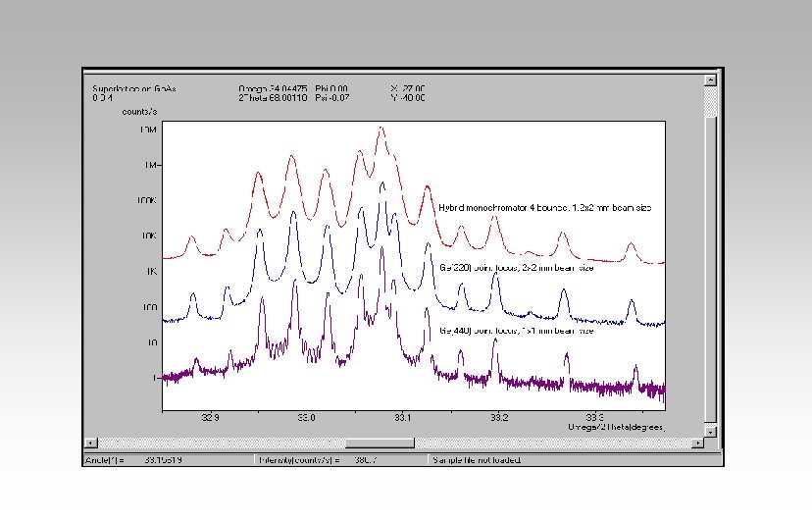Click the Hybrid monochromator 4 bounce label
Image resolution: width=812 pixels, height=523 pixels.
pos(545,208)
